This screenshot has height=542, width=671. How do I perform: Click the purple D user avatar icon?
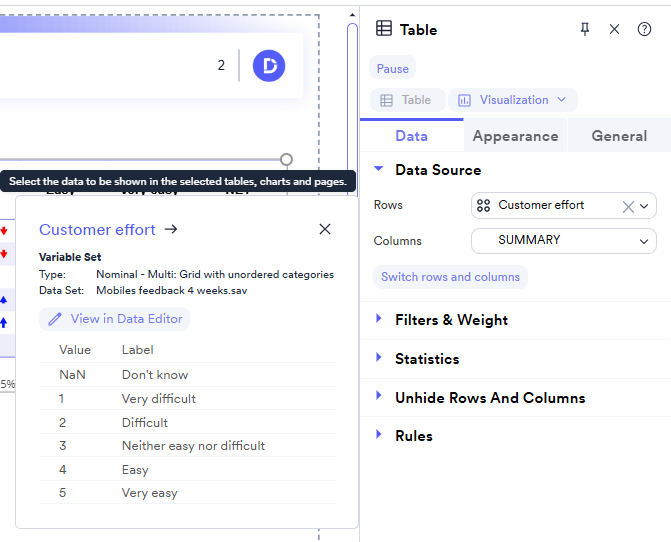pyautogui.click(x=269, y=66)
